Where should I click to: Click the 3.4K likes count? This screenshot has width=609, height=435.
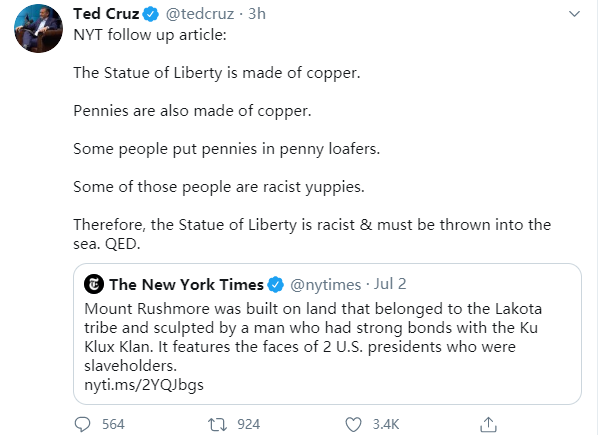[384, 424]
